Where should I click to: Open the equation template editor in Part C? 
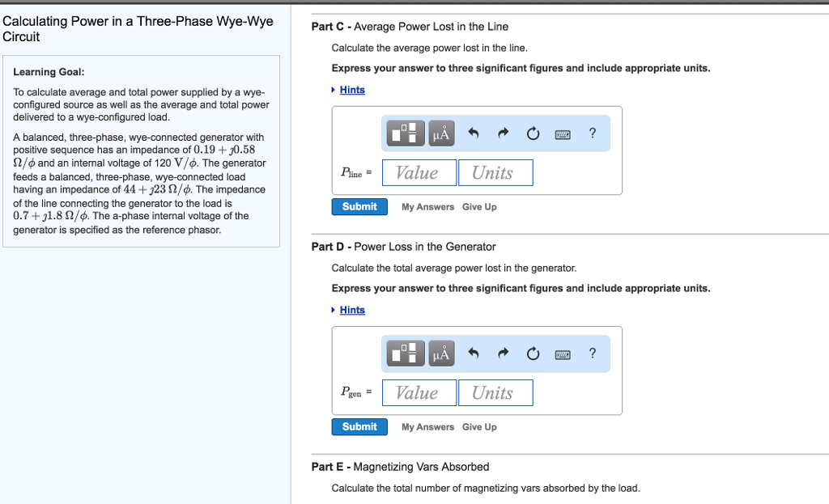(x=404, y=133)
